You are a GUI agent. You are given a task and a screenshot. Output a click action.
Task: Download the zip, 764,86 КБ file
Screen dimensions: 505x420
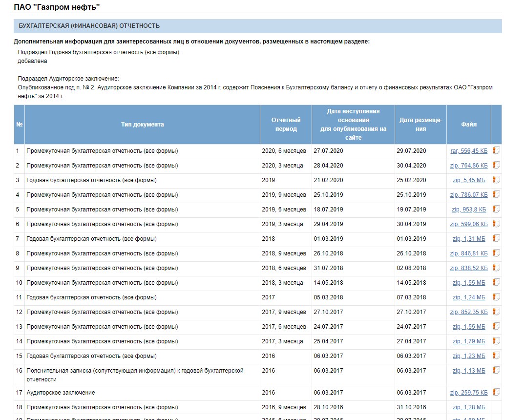(468, 166)
